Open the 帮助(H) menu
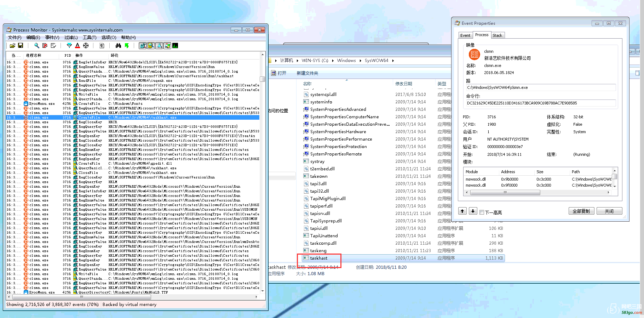This screenshot has width=644, height=318. (128, 38)
